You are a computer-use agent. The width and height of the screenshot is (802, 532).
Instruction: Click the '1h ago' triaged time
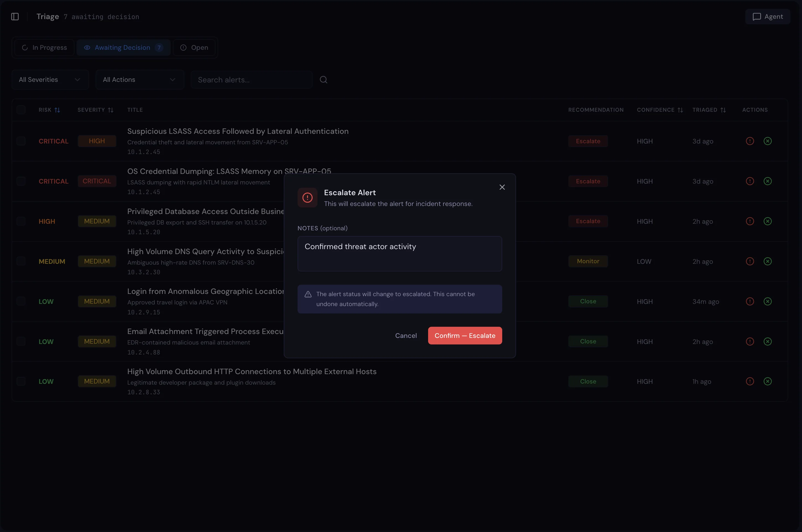702,382
